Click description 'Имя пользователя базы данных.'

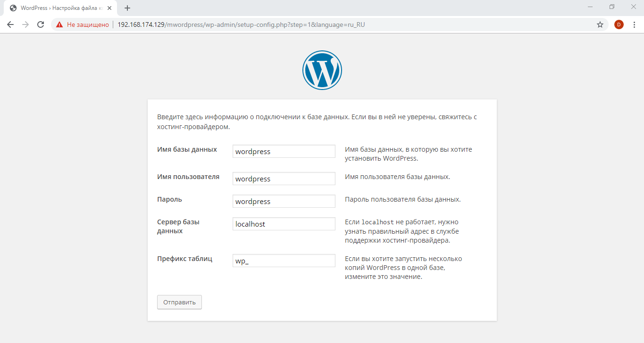397,177
